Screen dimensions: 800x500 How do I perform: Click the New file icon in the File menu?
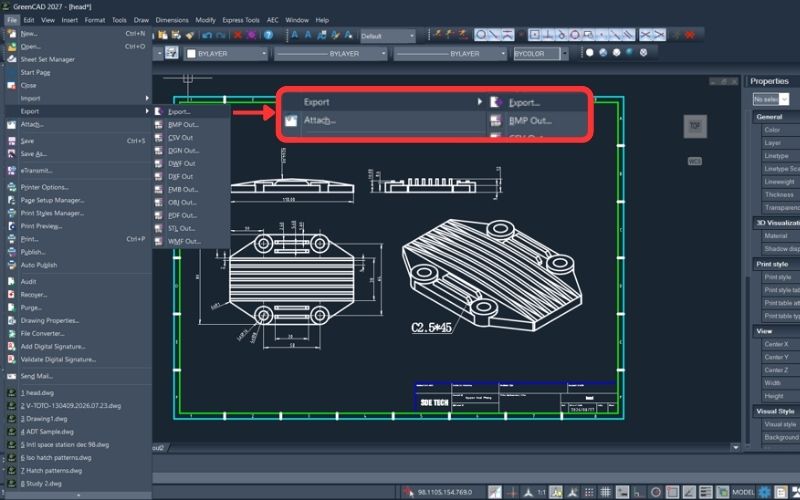tap(11, 34)
